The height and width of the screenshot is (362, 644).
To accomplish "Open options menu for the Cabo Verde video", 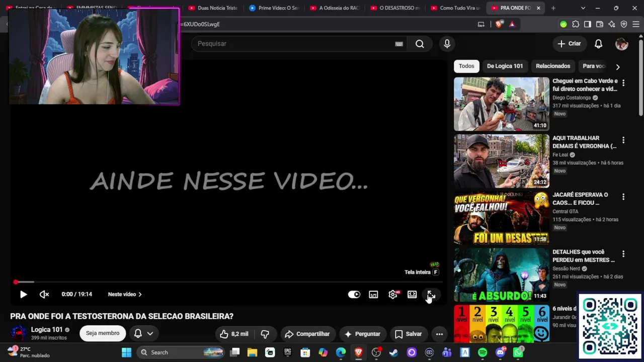I will [x=623, y=83].
